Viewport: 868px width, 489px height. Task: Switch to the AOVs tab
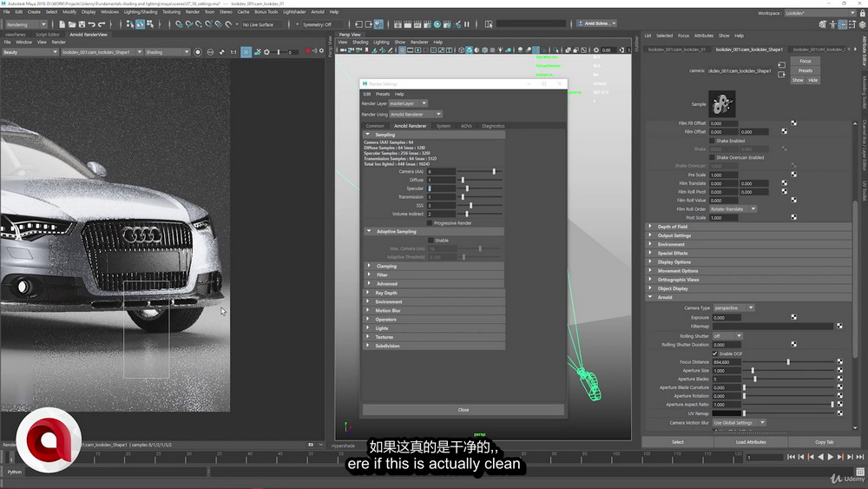coord(466,126)
